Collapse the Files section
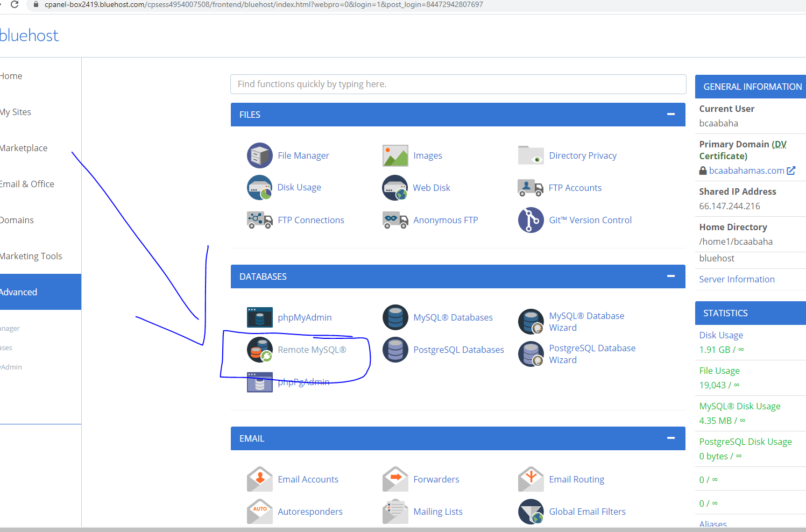The width and height of the screenshot is (806, 532). [670, 115]
